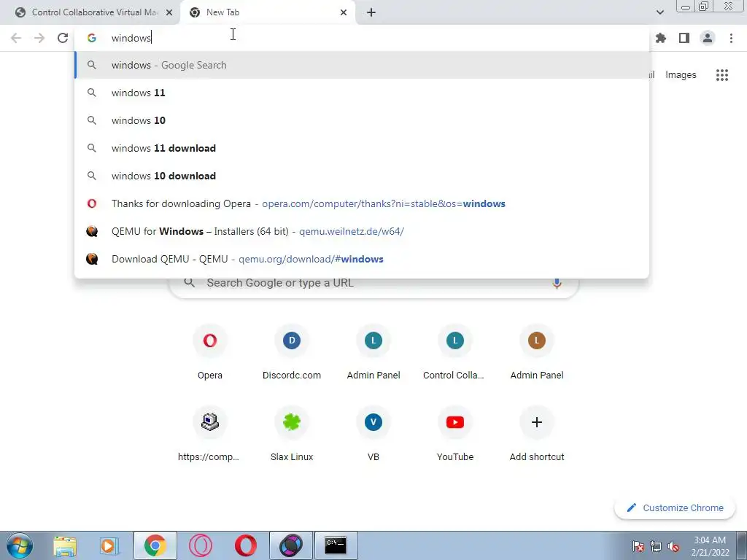Viewport: 747px width, 560px height.
Task: Click the Add shortcut plus tile
Action: click(537, 434)
